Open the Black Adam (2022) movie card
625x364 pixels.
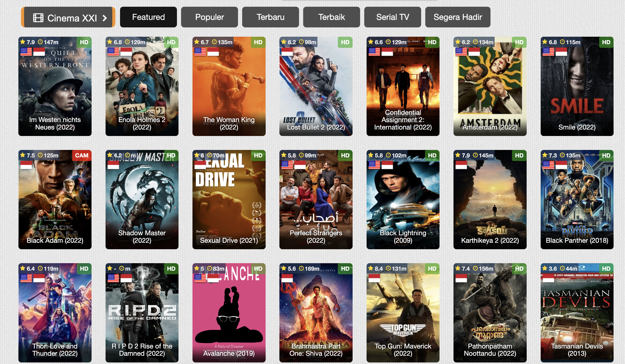point(55,200)
